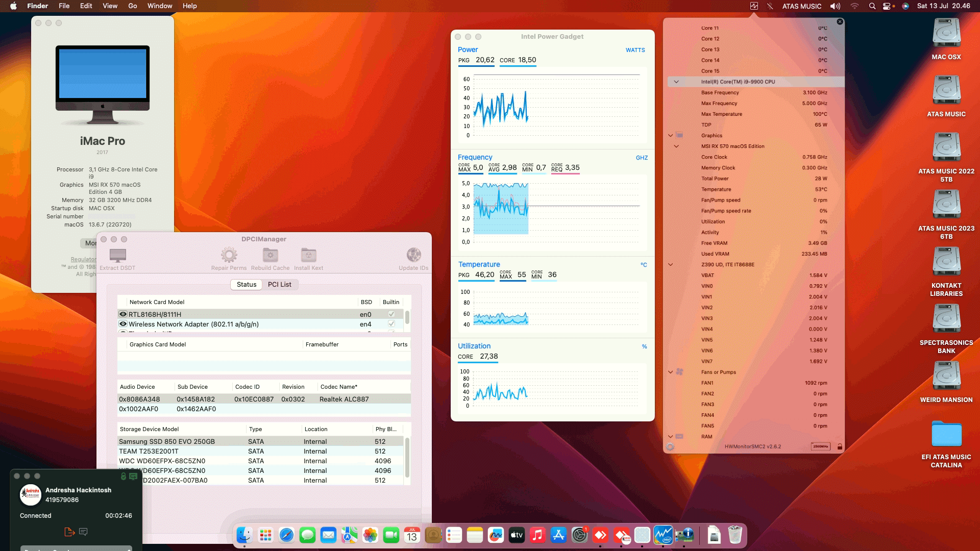Screen dimensions: 980x551
Task: Collapse Graphics section in HWMonitorSMC2
Action: 671,136
